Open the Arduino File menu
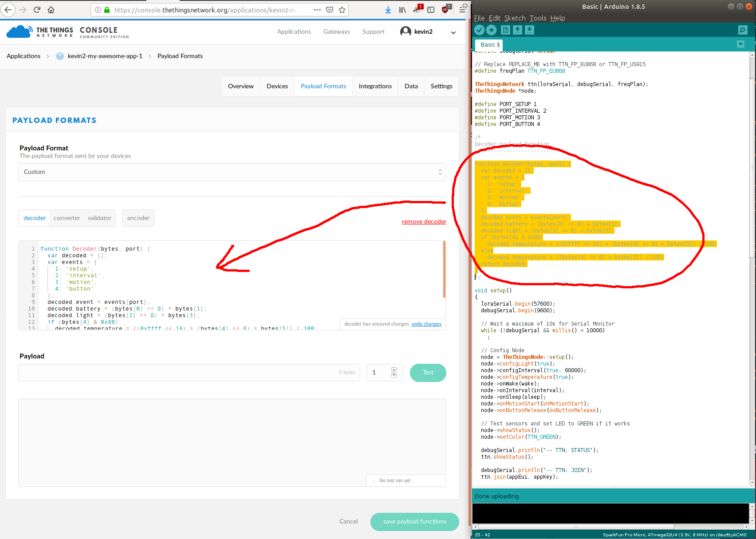Viewport: 756px width, 539px height. coord(479,18)
